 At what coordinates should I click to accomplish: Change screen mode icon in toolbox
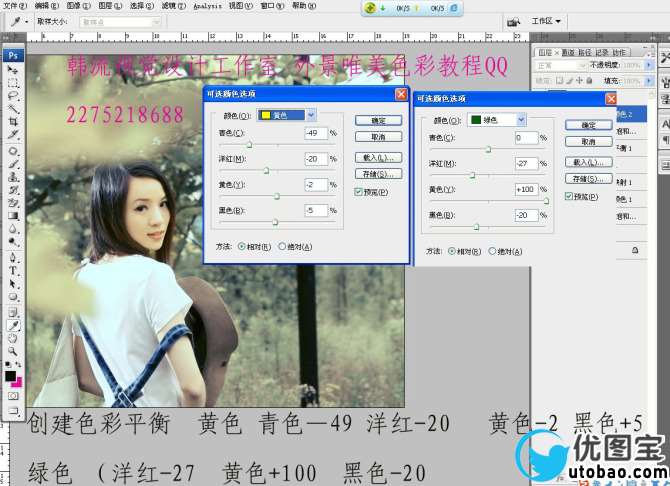[x=13, y=411]
